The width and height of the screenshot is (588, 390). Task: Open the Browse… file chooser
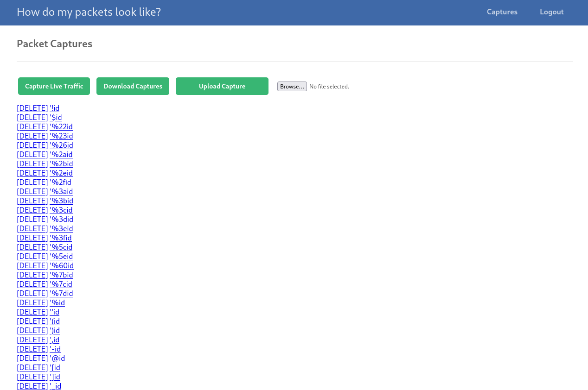coord(292,87)
